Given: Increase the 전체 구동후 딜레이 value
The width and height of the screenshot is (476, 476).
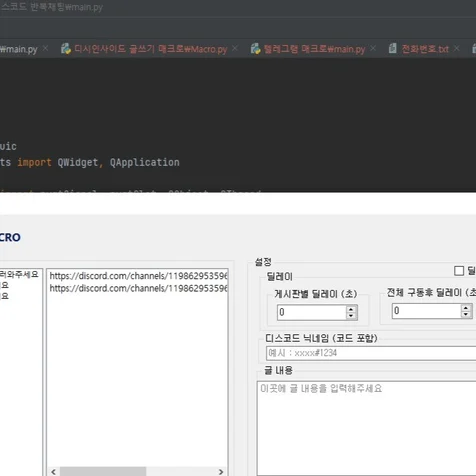Looking at the screenshot, I should tap(466, 307).
